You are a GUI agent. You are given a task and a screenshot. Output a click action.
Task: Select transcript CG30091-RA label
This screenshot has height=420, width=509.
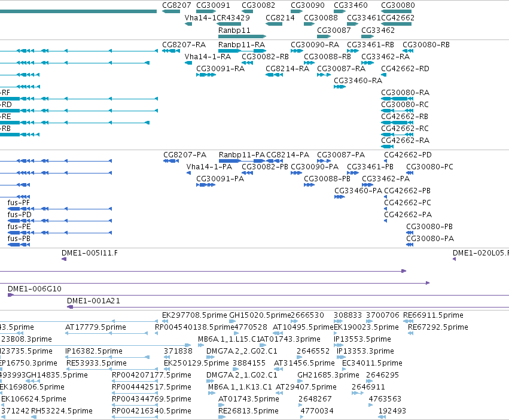pyautogui.click(x=221, y=69)
